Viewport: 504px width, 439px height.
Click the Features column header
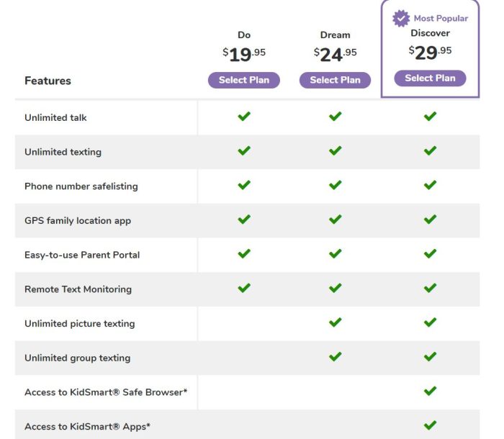[x=48, y=81]
